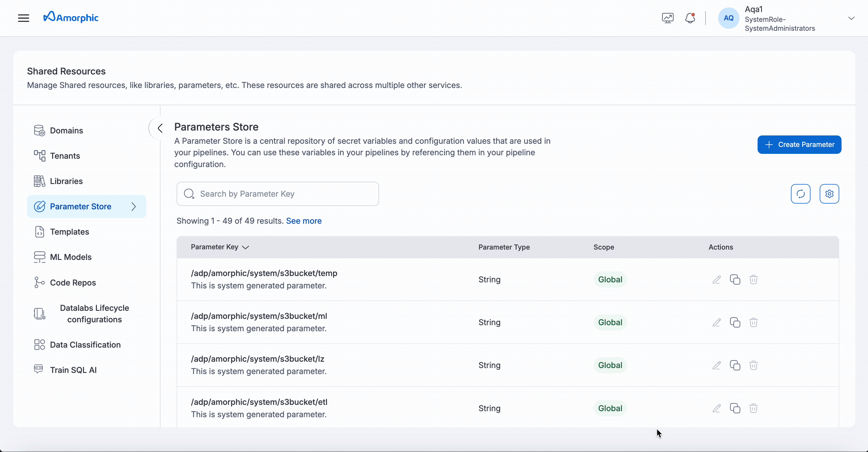Delete the s3bucket/temp parameter
Image resolution: width=868 pixels, height=452 pixels.
tap(754, 279)
